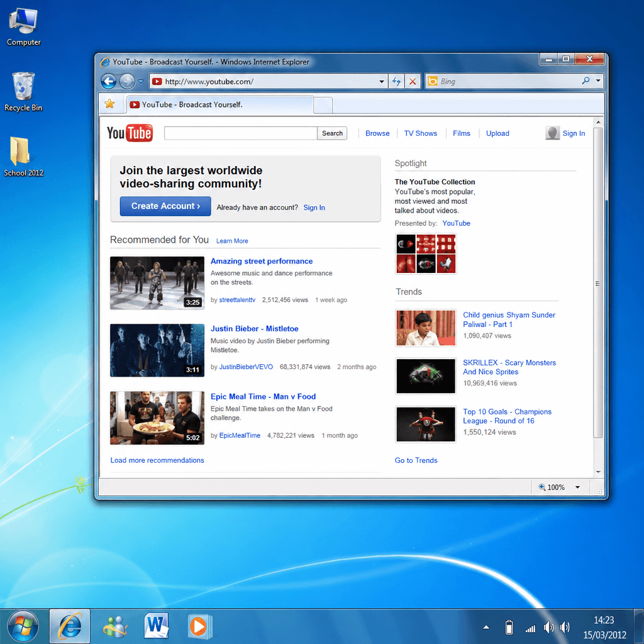Image resolution: width=644 pixels, height=644 pixels.
Task: Click the Epic Meal Time - Man v Food title
Action: click(264, 396)
